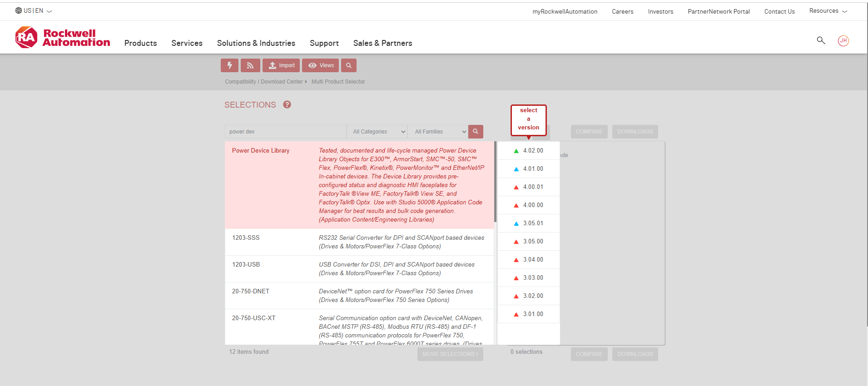The width and height of the screenshot is (868, 386).
Task: Choose version 3.04.00
Action: pyautogui.click(x=529, y=260)
